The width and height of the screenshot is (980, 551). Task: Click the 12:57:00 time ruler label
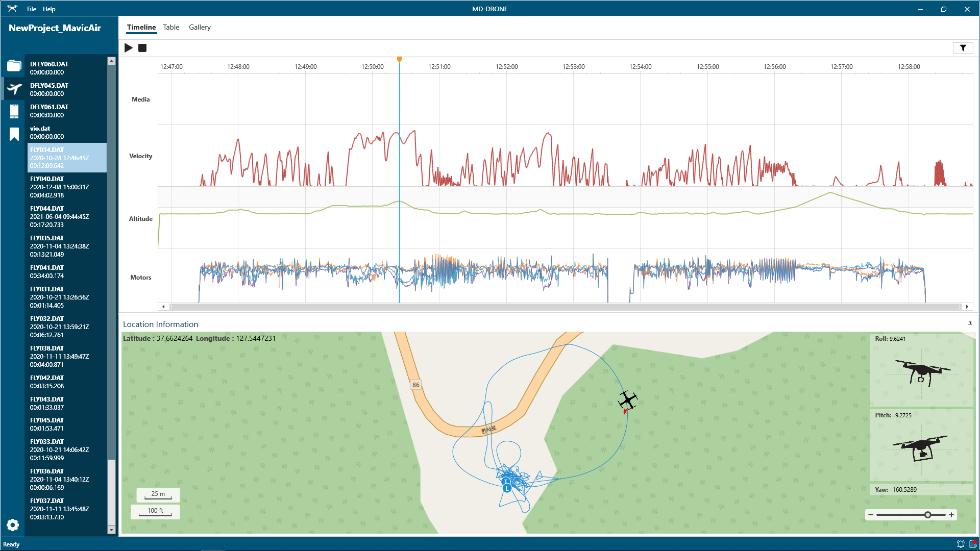coord(841,67)
